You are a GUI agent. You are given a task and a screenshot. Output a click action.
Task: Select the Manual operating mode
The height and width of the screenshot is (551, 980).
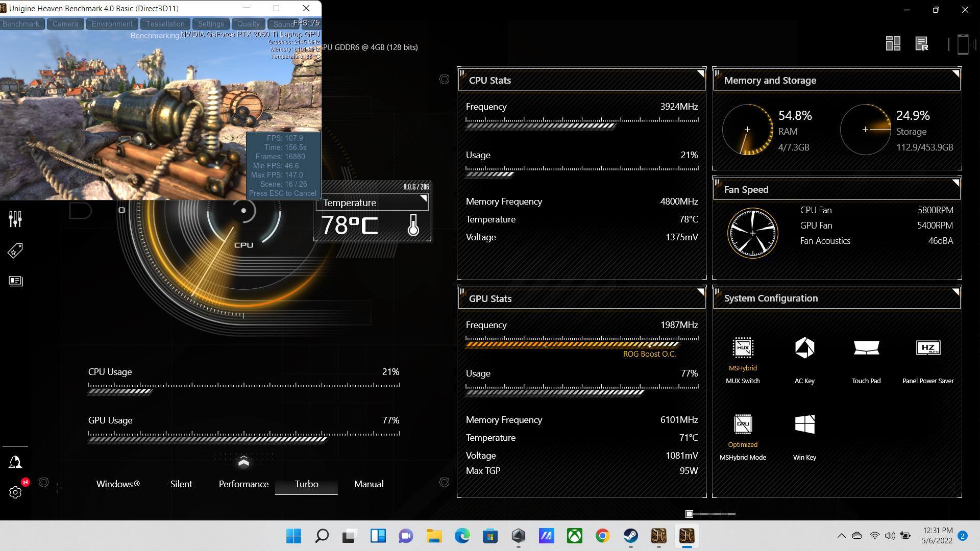369,484
